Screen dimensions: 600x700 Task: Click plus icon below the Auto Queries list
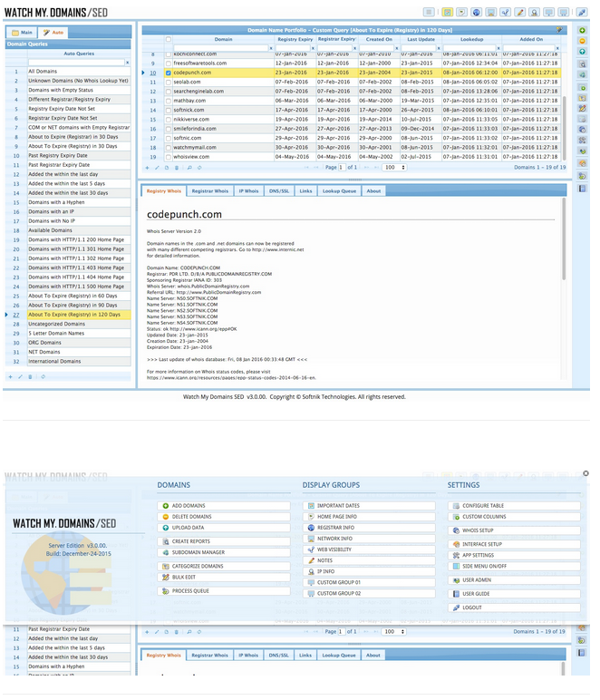(x=10, y=377)
